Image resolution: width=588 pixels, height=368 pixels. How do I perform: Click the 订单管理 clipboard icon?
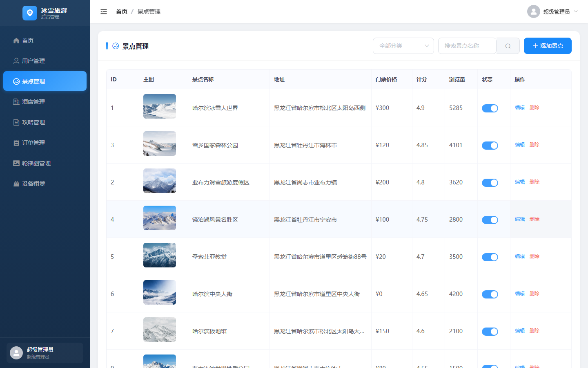[x=16, y=143]
